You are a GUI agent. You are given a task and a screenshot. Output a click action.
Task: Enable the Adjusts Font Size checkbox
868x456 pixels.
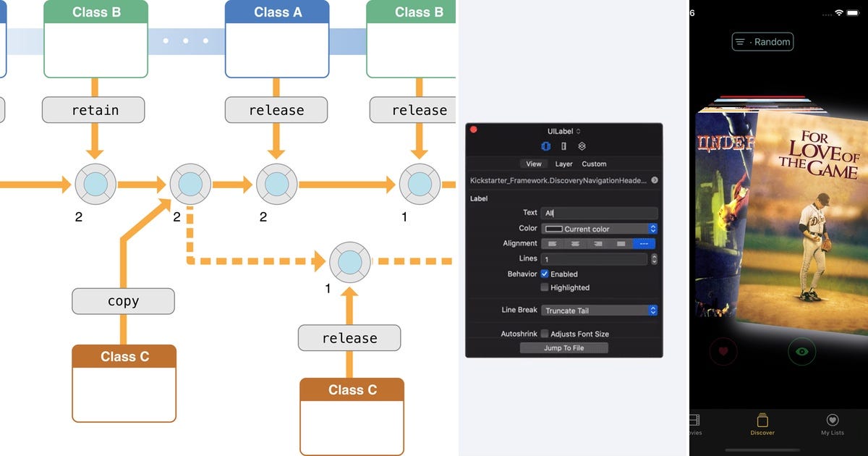click(x=545, y=334)
